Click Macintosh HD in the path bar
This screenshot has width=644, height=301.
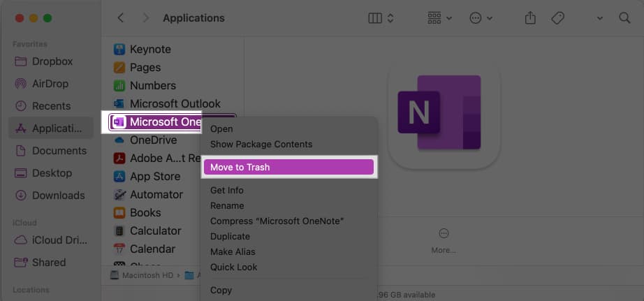(x=142, y=276)
